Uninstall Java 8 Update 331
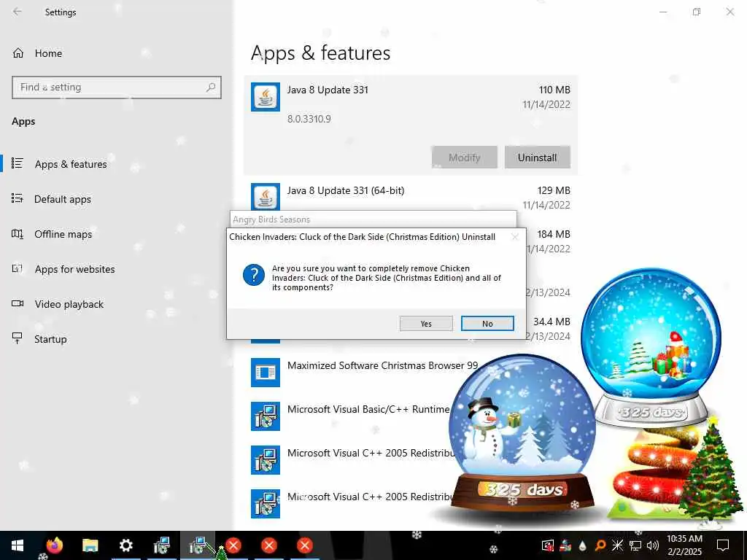The width and height of the screenshot is (747, 560). pos(537,157)
